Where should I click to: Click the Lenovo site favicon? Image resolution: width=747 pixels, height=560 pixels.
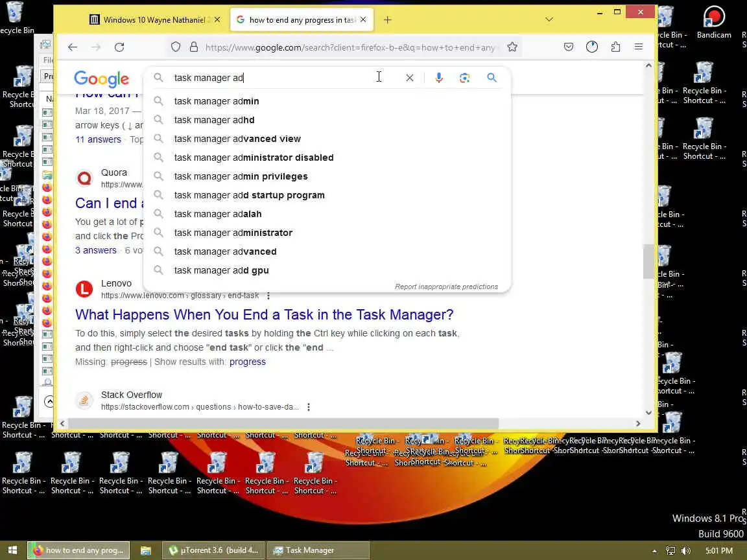click(84, 289)
